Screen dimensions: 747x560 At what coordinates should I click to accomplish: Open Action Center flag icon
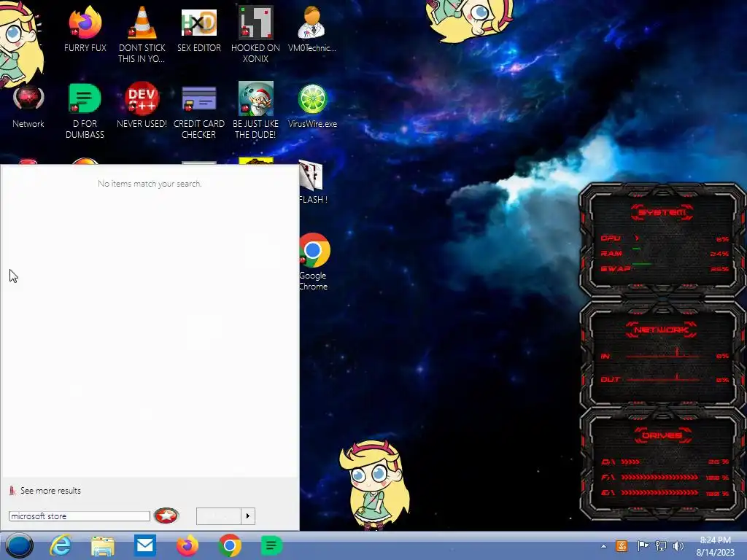click(643, 546)
